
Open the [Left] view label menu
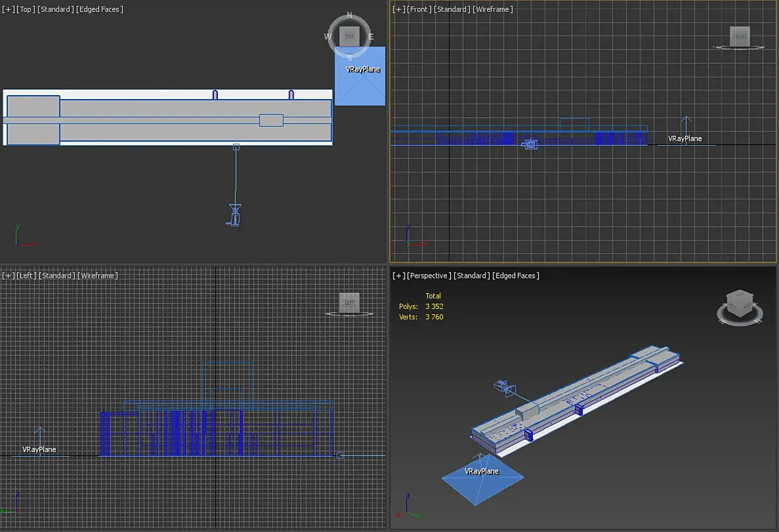26,275
